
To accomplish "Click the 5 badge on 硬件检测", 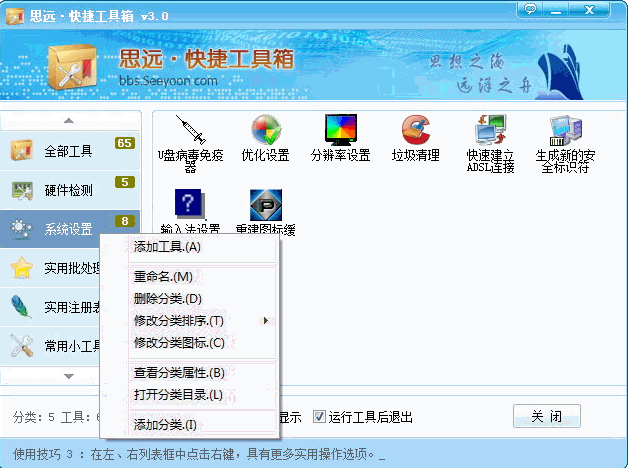I will pyautogui.click(x=125, y=182).
